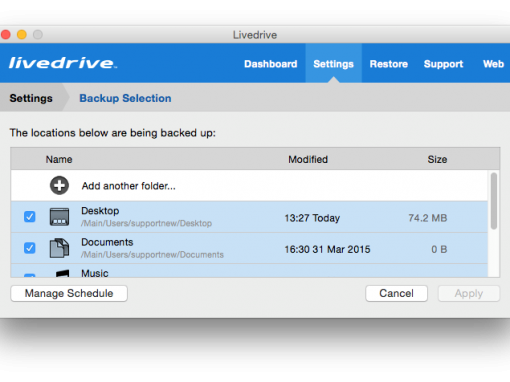
Task: Click the Manage Schedule button
Action: click(69, 293)
